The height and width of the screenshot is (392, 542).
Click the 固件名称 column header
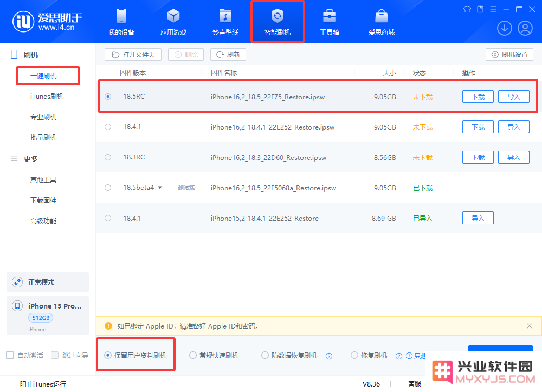[224, 73]
